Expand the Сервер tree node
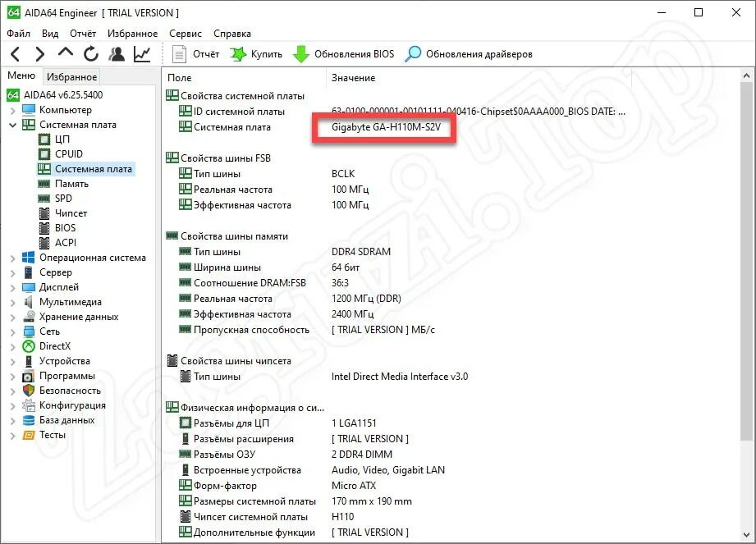This screenshot has height=544, width=756. 12,272
